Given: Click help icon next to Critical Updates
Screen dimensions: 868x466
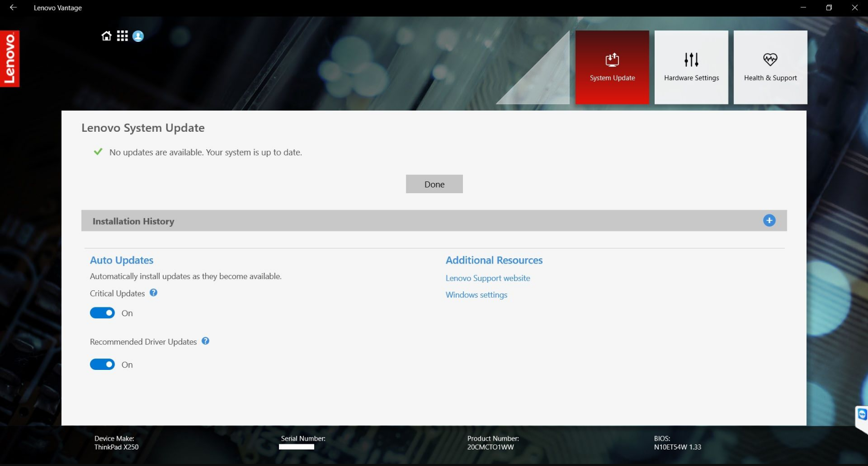Looking at the screenshot, I should tap(153, 292).
